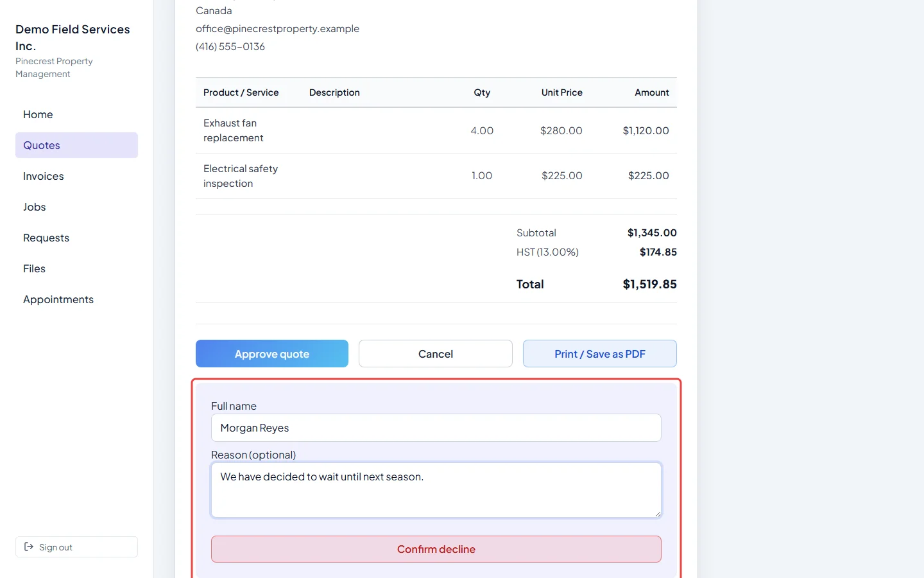Click the Cancel button
The height and width of the screenshot is (578, 924).
[436, 354]
